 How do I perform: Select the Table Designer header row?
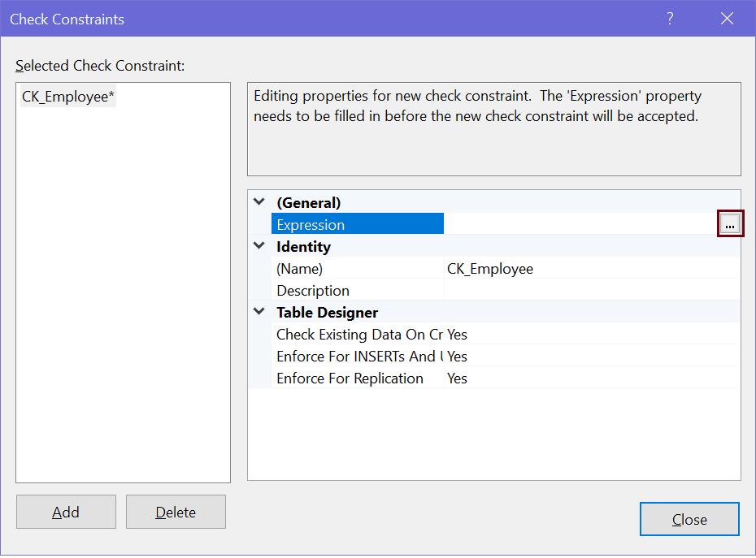pyautogui.click(x=341, y=312)
